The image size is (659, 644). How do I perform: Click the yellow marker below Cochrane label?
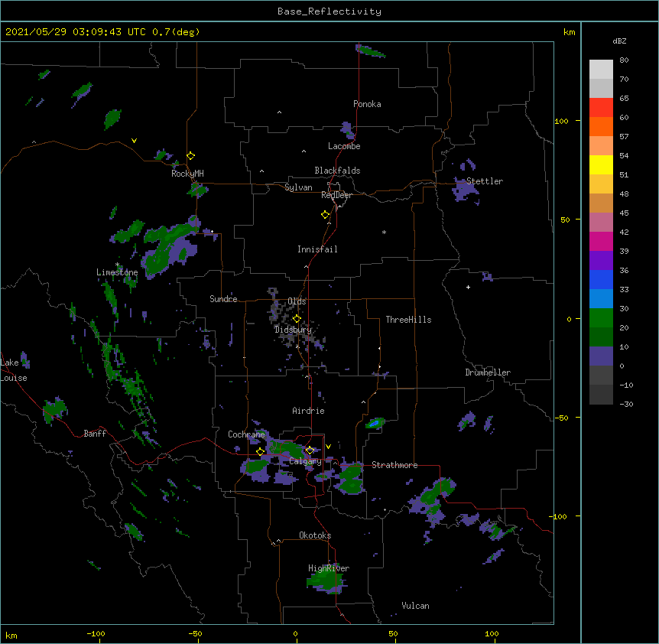coord(260,452)
